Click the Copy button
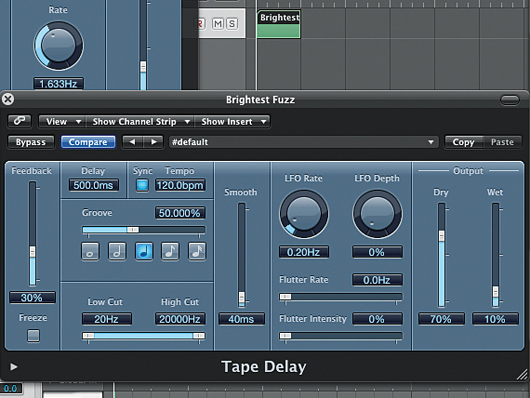 pyautogui.click(x=463, y=142)
